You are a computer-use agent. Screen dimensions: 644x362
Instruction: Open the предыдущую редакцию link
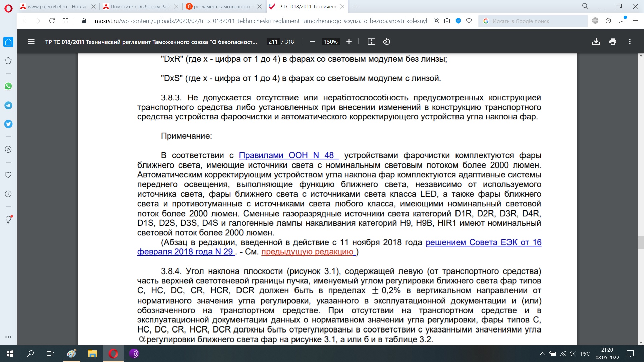point(308,252)
